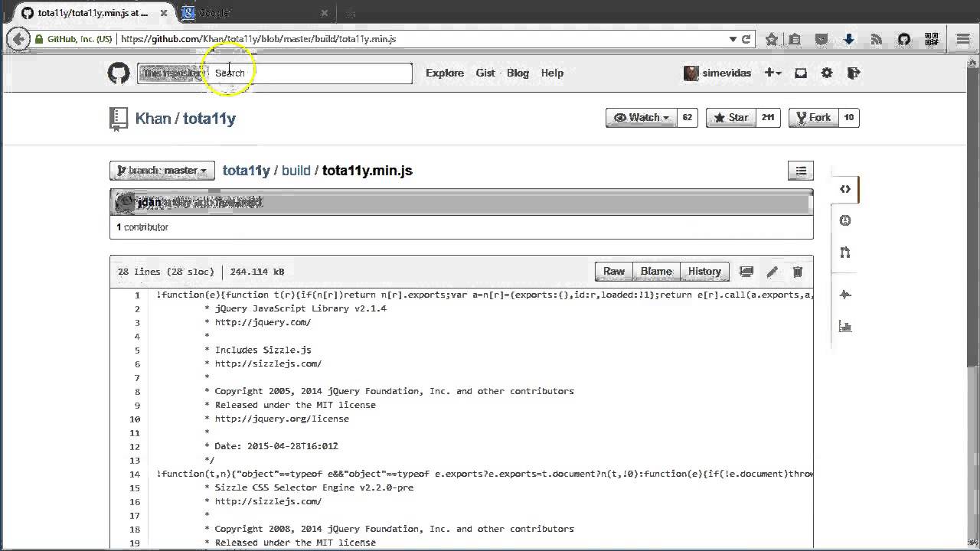Open the 'branch: master' dropdown

point(162,171)
